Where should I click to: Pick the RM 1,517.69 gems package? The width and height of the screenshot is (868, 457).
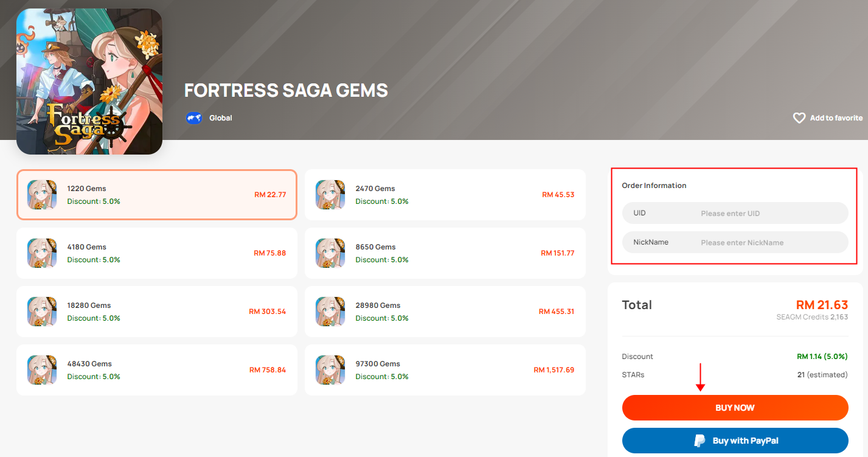[445, 370]
